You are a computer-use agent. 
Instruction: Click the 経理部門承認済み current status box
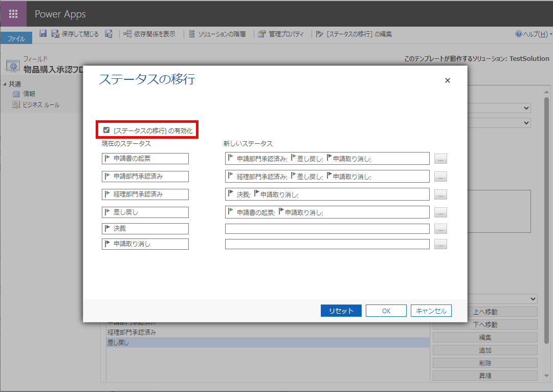(145, 194)
